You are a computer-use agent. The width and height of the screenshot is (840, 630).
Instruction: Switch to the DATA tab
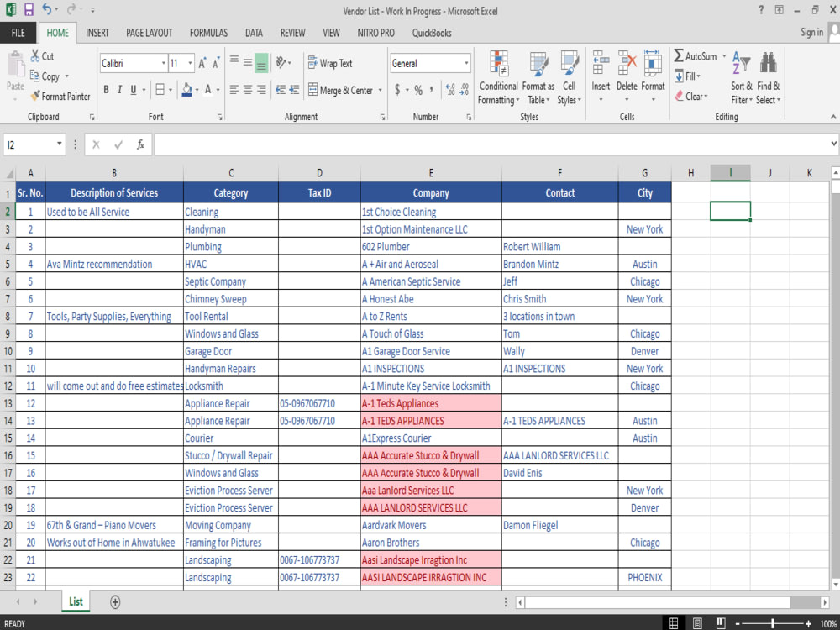click(x=254, y=33)
